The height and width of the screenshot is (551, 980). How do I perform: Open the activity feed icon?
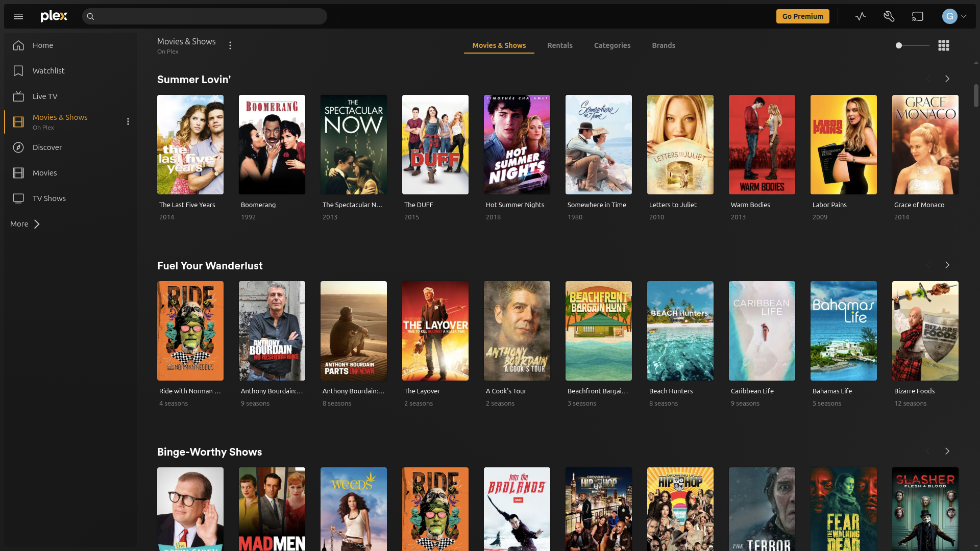click(x=860, y=16)
